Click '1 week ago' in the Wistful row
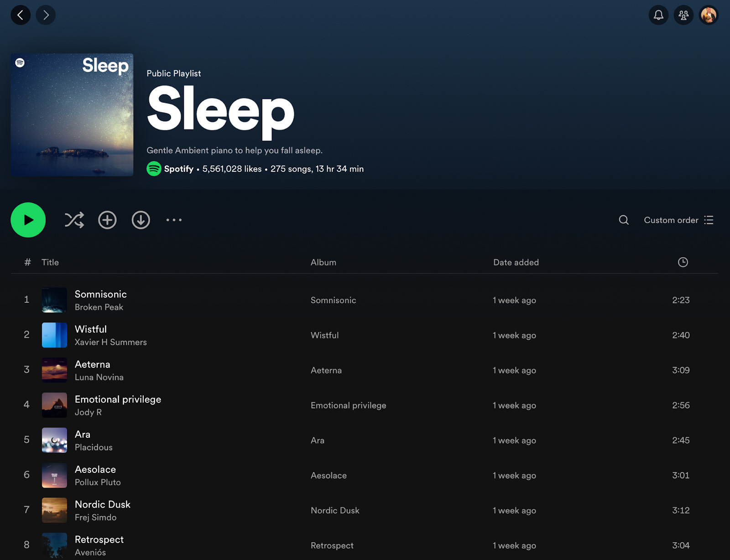This screenshot has height=560, width=730. [515, 336]
